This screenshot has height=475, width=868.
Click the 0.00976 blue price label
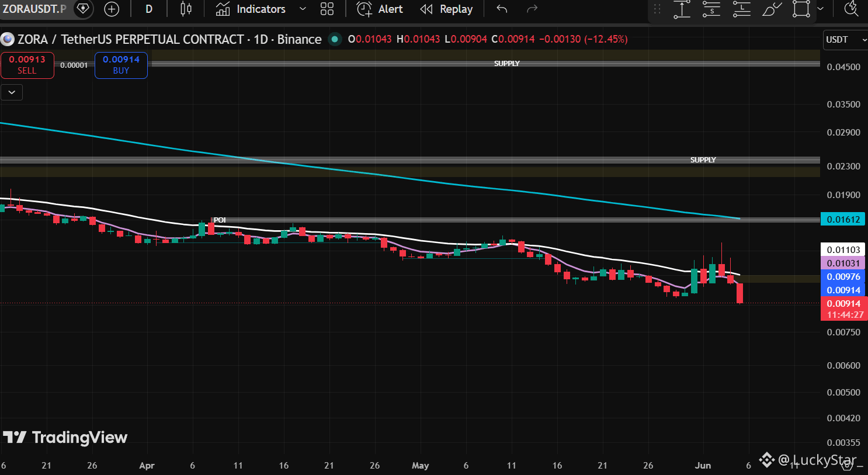pyautogui.click(x=843, y=276)
